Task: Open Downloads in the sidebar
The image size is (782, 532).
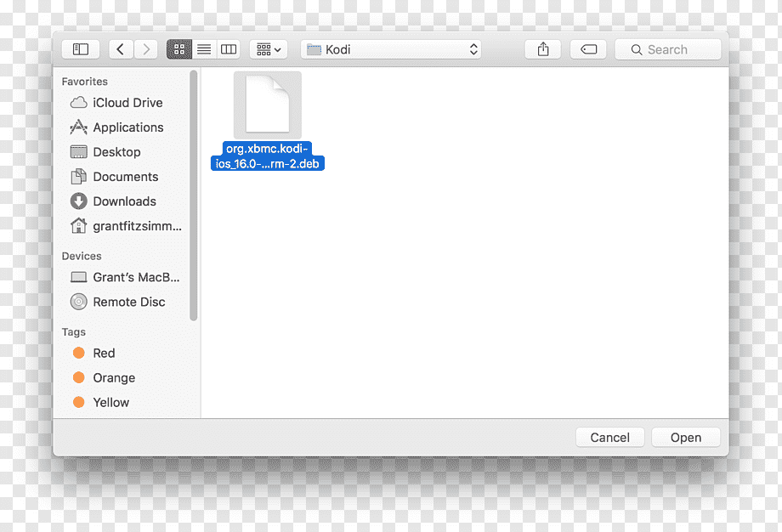Action: [x=127, y=201]
